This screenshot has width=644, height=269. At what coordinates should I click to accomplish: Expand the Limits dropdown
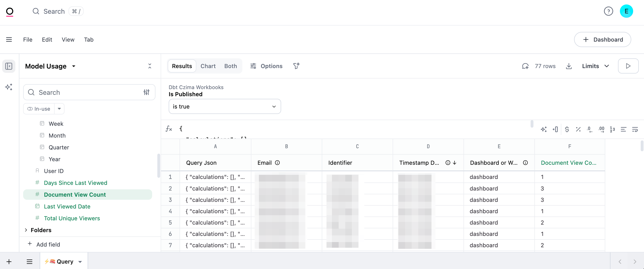point(595,66)
